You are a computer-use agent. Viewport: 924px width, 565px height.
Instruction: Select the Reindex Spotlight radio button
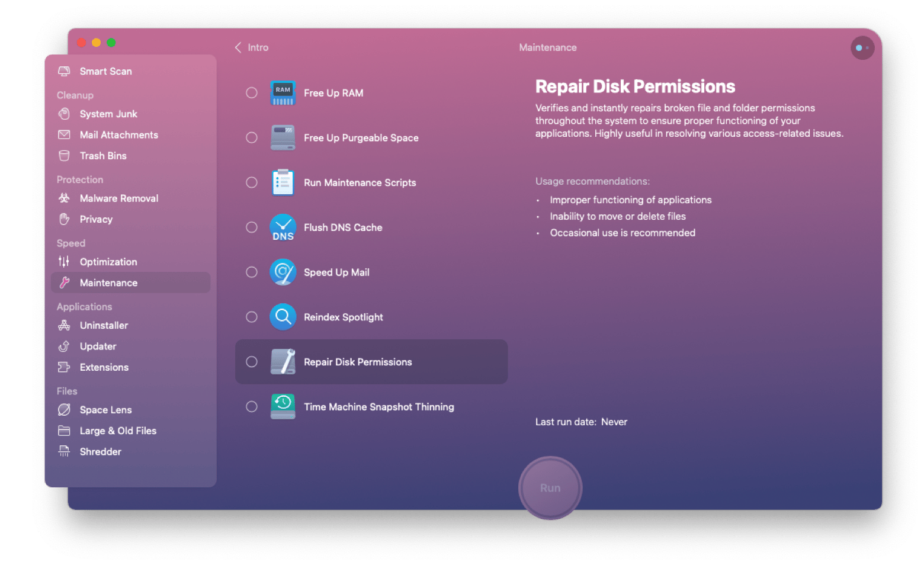pos(252,317)
